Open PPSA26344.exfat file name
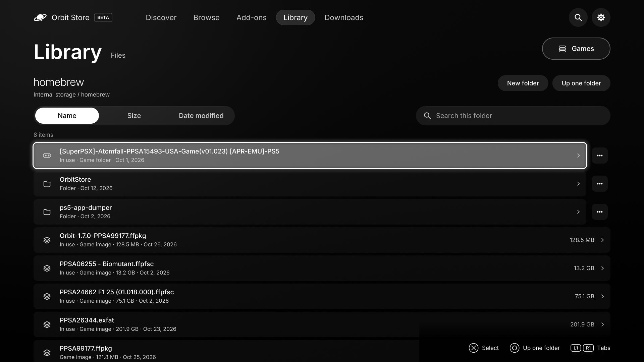Image resolution: width=644 pixels, height=362 pixels. pos(87,320)
